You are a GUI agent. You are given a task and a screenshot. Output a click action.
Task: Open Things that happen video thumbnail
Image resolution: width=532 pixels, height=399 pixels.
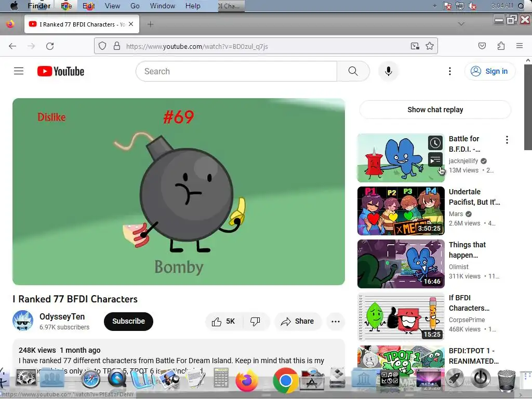coord(401,263)
